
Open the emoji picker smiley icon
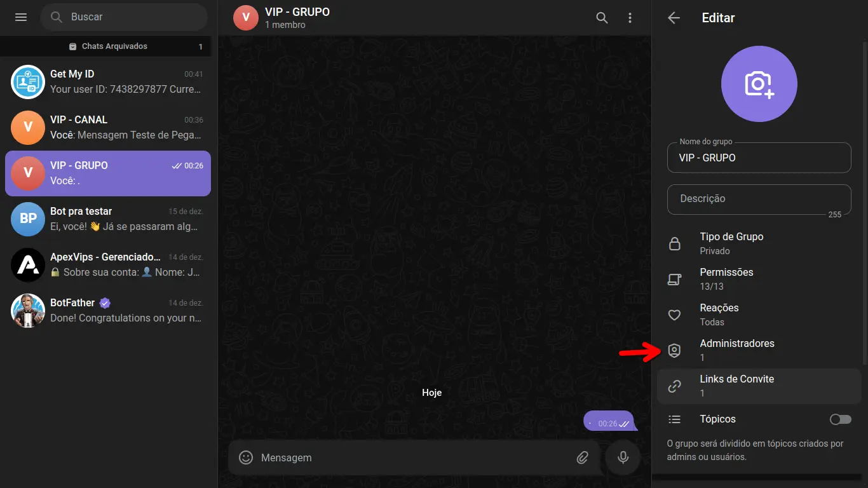pos(246,457)
